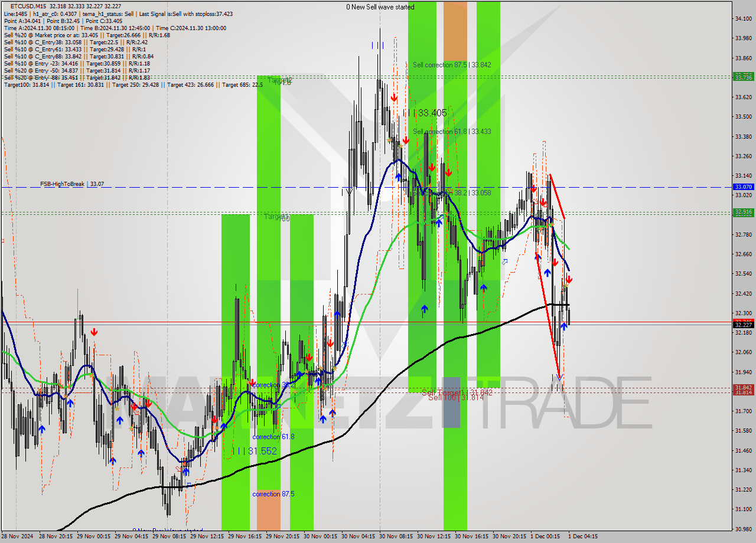Click the '30 Nov 16:15' time axis label
The height and width of the screenshot is (543, 756).
[x=471, y=537]
